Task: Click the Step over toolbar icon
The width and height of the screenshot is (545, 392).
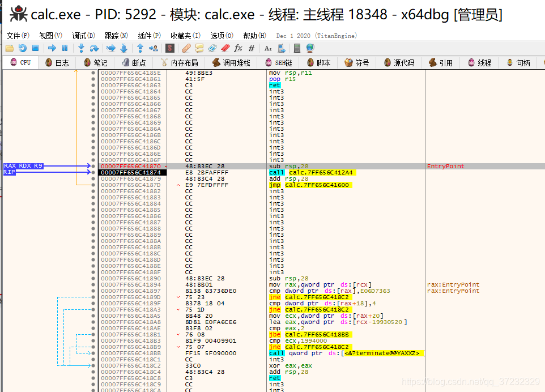Action: click(x=94, y=48)
